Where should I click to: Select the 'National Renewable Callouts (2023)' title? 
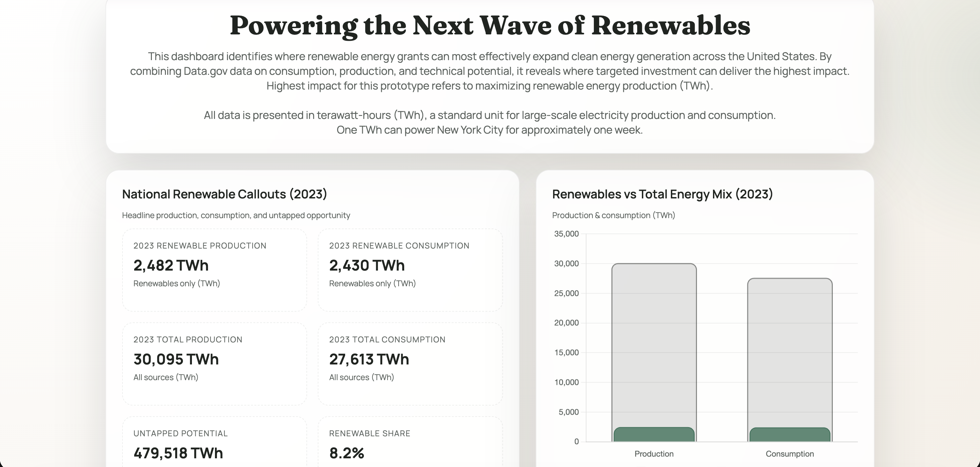tap(224, 194)
